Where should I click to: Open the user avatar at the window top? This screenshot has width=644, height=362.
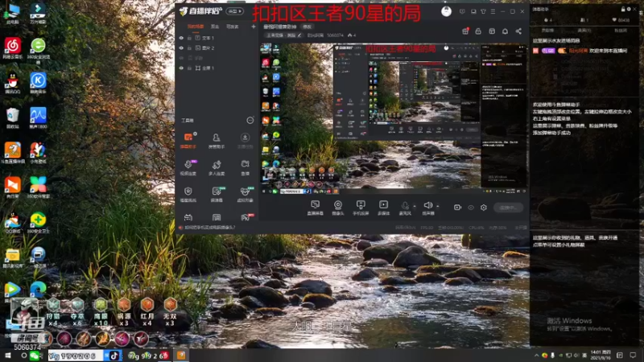(446, 11)
